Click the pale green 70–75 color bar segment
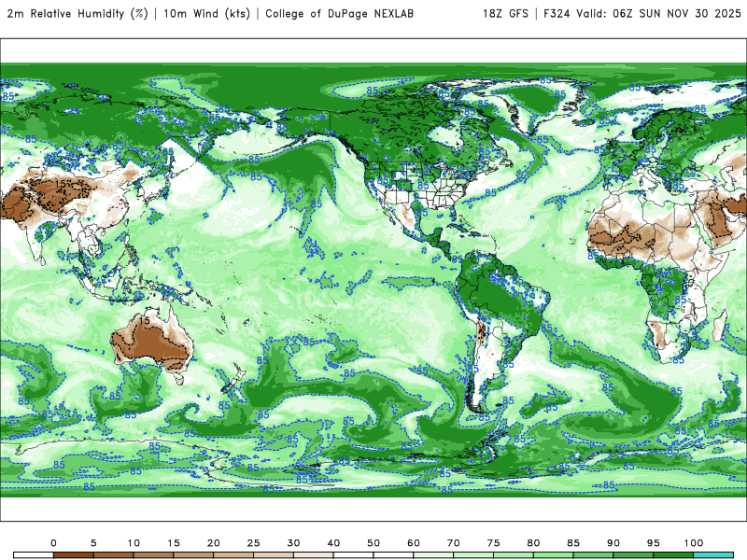Image resolution: width=747 pixels, height=560 pixels. click(x=473, y=555)
